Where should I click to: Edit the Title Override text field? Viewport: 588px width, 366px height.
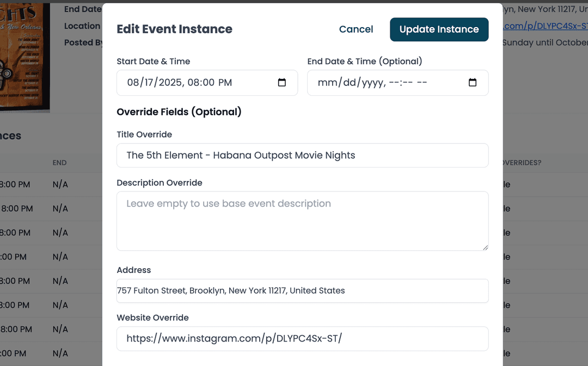pos(302,156)
